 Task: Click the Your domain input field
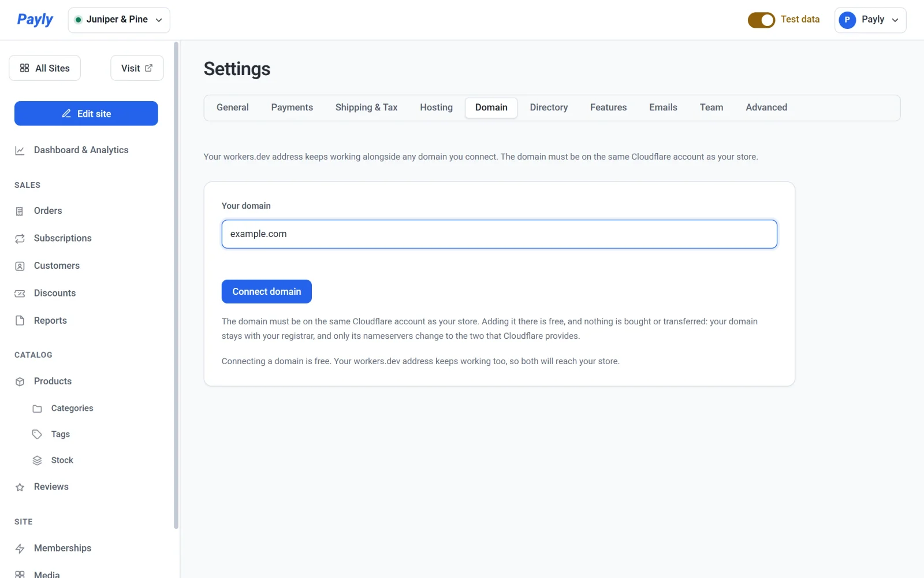(499, 234)
